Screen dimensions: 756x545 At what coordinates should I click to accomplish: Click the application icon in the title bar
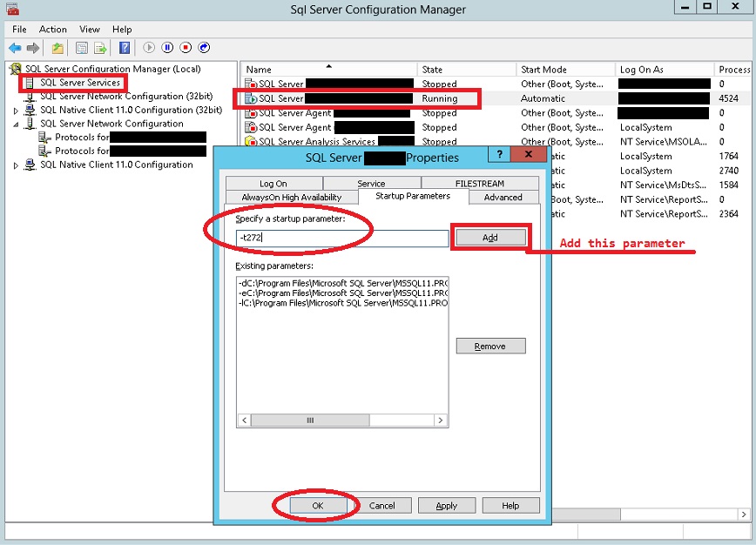tap(12, 9)
